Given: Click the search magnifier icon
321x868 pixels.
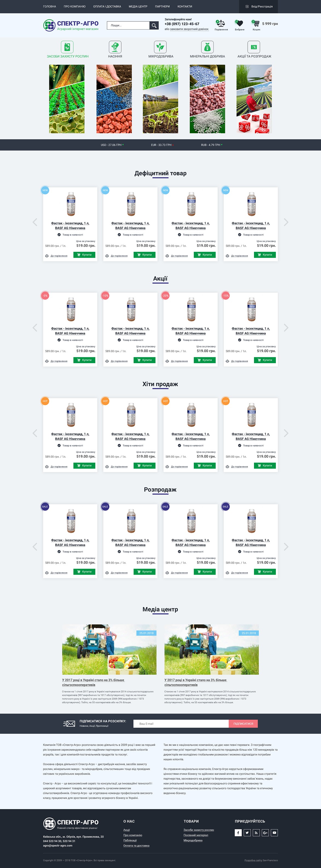Looking at the screenshot, I should pyautogui.click(x=154, y=25).
